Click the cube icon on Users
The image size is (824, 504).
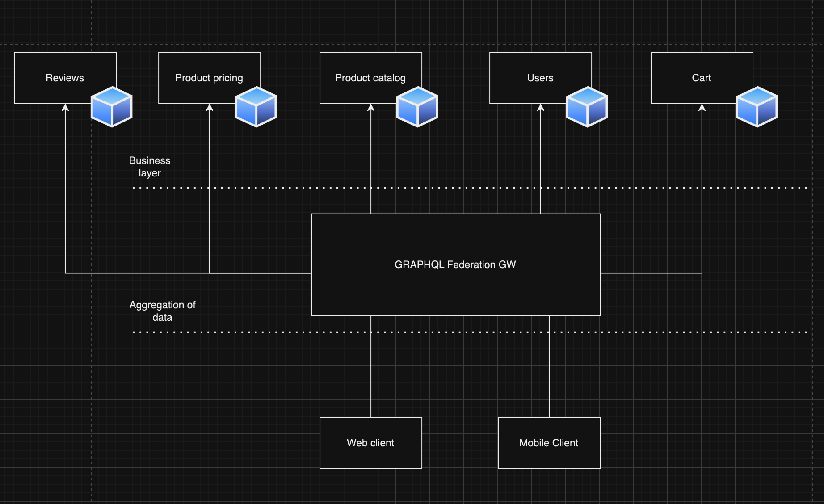point(587,107)
